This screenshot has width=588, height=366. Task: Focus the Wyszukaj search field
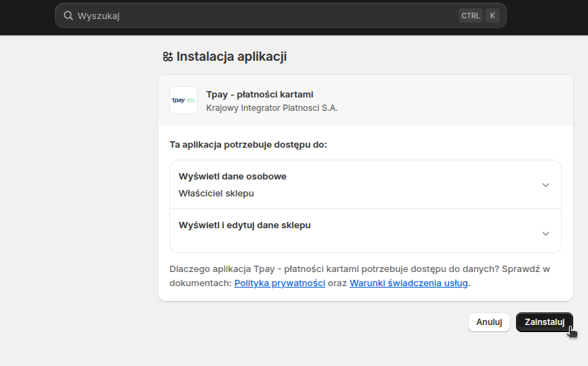tap(281, 16)
